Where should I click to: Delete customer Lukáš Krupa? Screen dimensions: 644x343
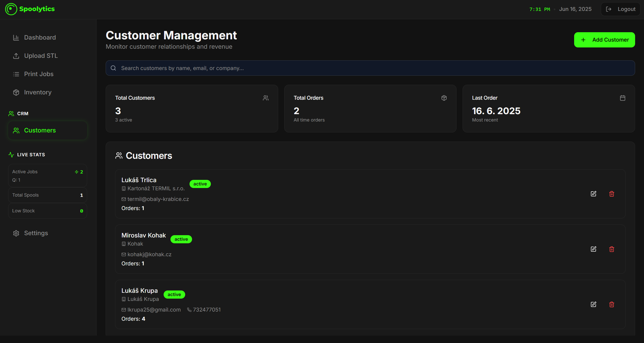(x=612, y=304)
